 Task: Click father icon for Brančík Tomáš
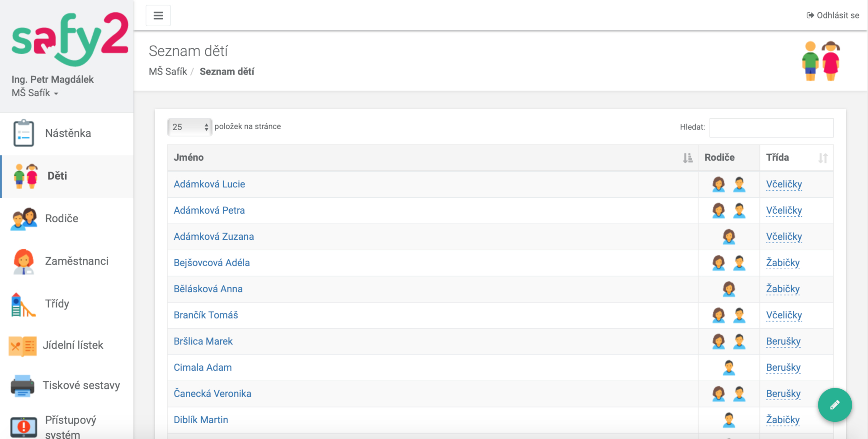click(x=739, y=315)
